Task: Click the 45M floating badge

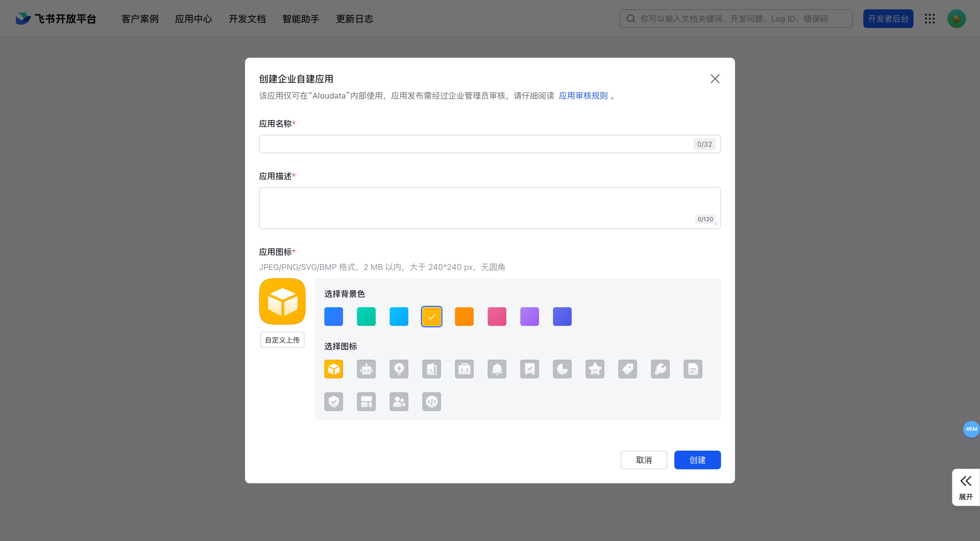Action: pos(971,429)
